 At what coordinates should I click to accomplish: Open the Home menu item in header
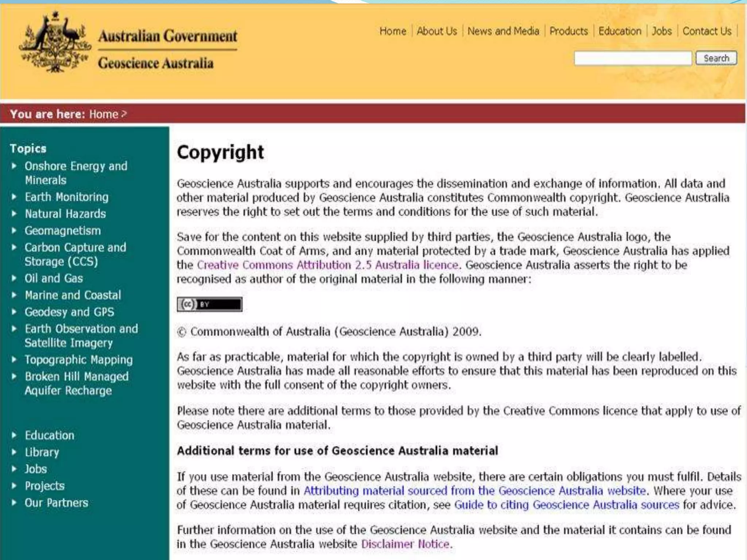(393, 31)
